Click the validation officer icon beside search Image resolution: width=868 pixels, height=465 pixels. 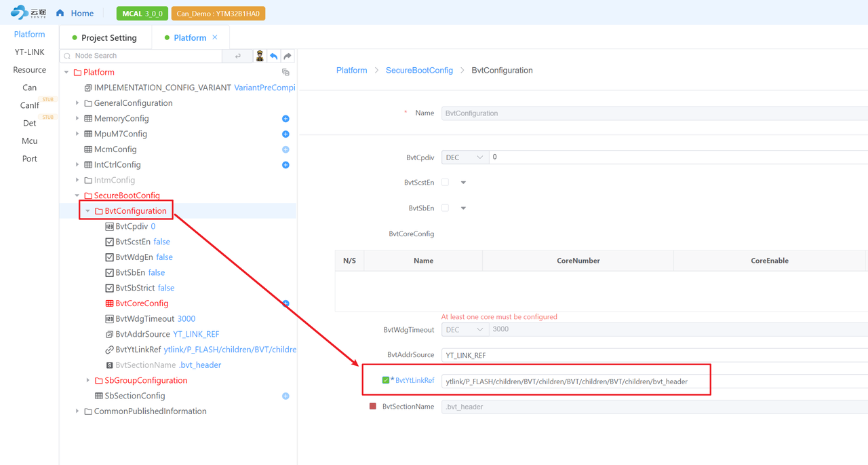coord(259,56)
